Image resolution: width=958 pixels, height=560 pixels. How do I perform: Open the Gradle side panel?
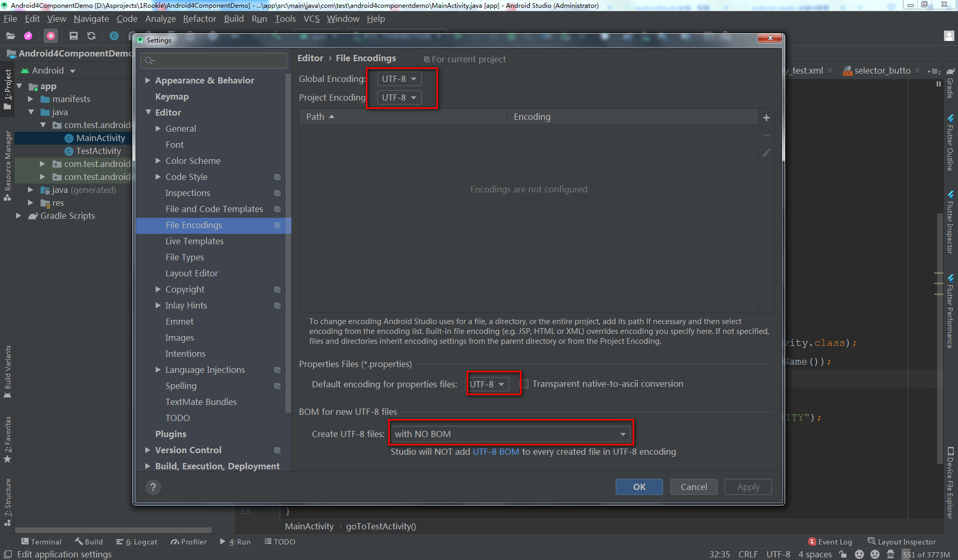950,82
